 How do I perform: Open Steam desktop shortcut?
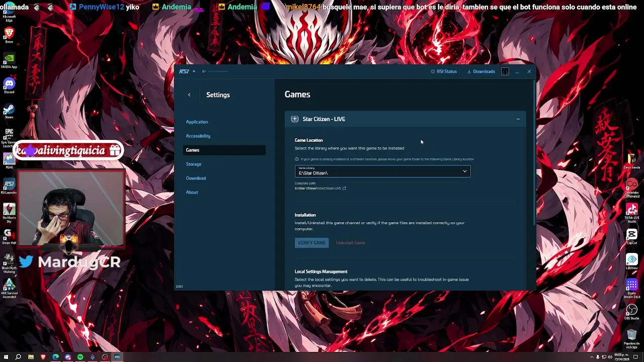[9, 111]
